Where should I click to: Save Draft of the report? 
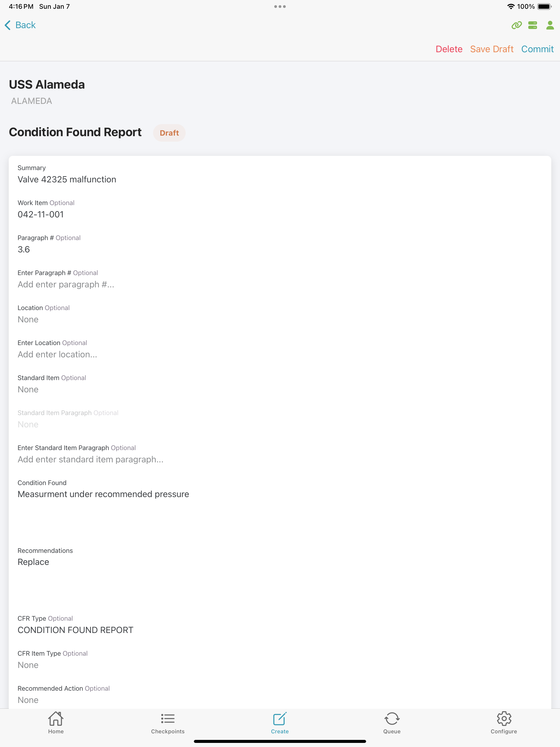(x=491, y=49)
